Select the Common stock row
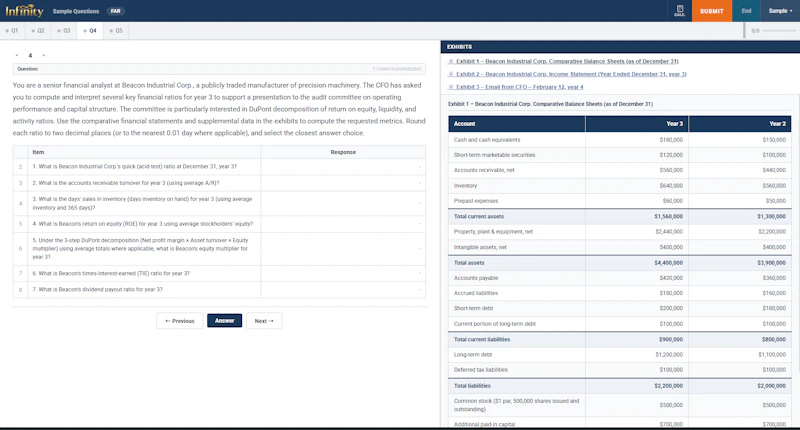The image size is (800, 430). click(x=620, y=405)
